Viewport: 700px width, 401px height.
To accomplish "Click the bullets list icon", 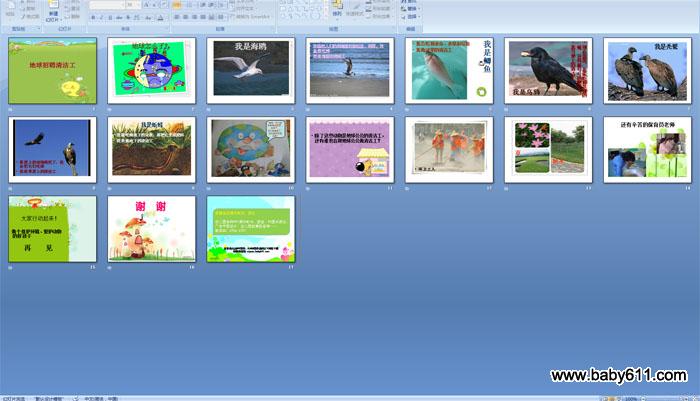I will click(x=177, y=5).
